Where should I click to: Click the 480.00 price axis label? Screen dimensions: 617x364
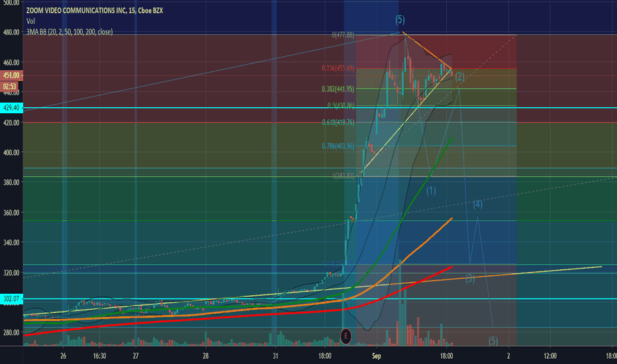[x=11, y=32]
